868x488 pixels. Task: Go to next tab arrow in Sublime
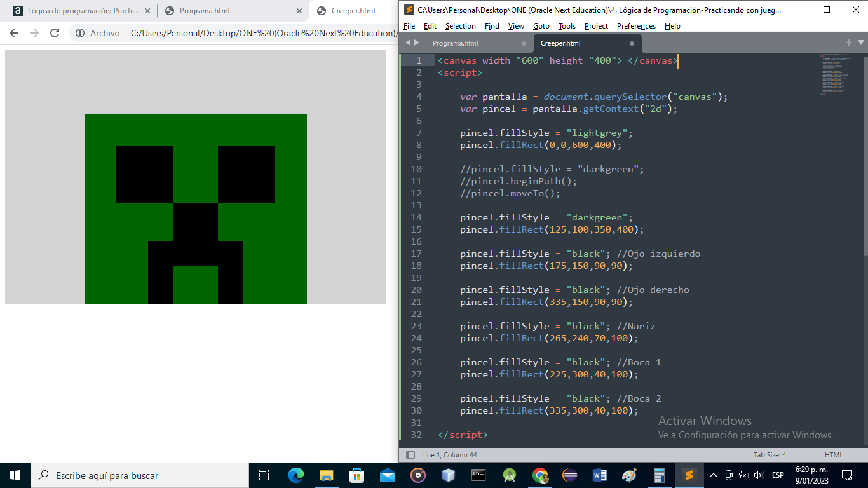[417, 43]
